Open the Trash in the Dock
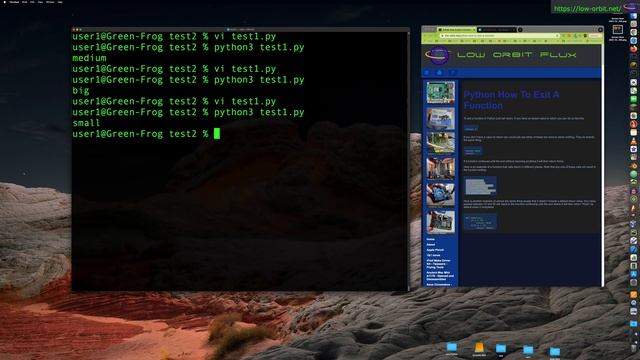 tap(633, 348)
